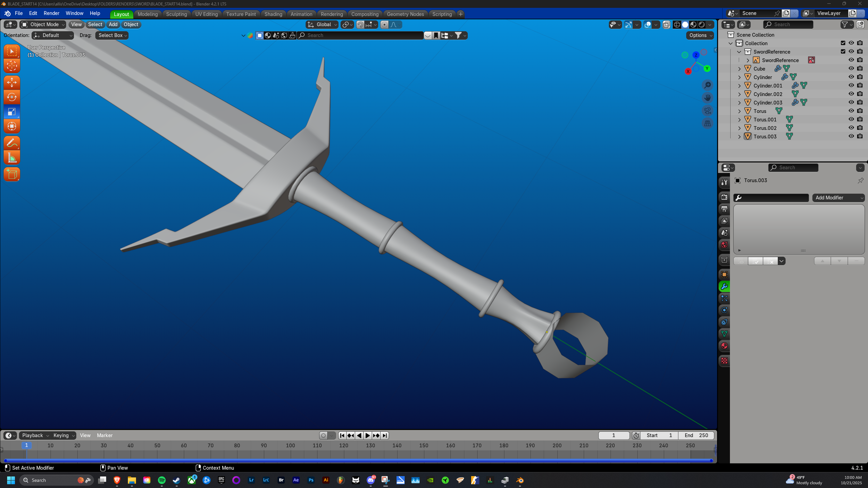
Task: Select the Move tool in toolbar
Action: pos(12,83)
